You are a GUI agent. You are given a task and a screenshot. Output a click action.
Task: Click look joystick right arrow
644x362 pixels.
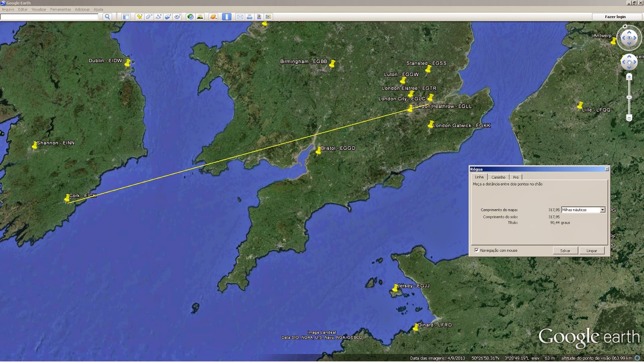point(636,38)
